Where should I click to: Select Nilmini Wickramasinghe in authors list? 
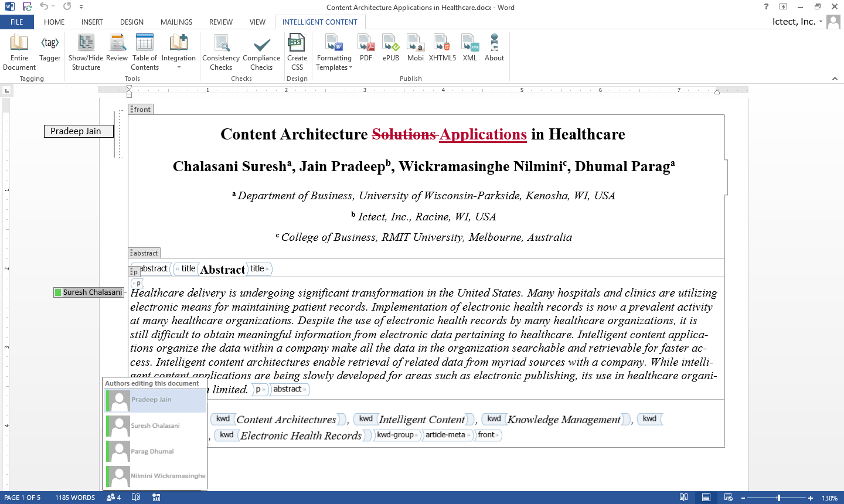tap(155, 476)
